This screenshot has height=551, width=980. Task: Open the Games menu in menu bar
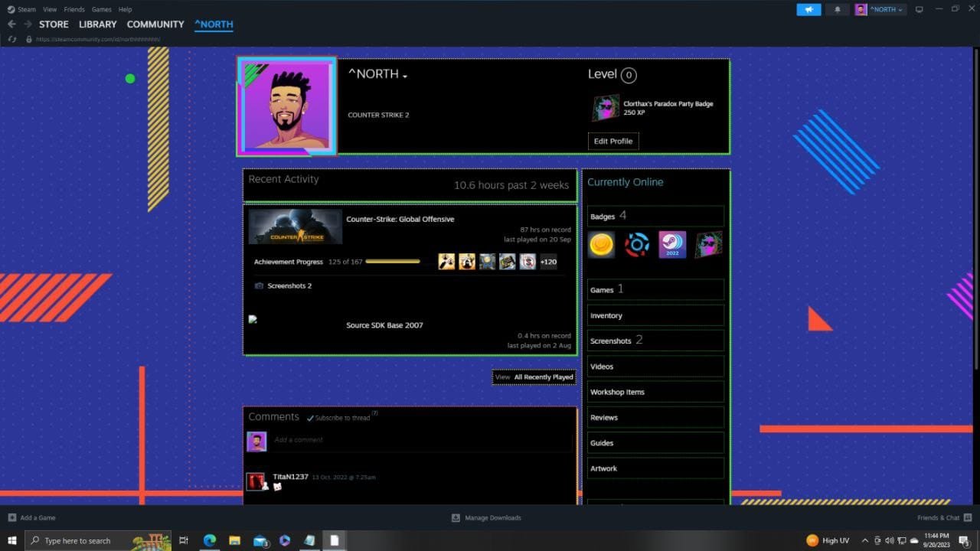pyautogui.click(x=101, y=9)
